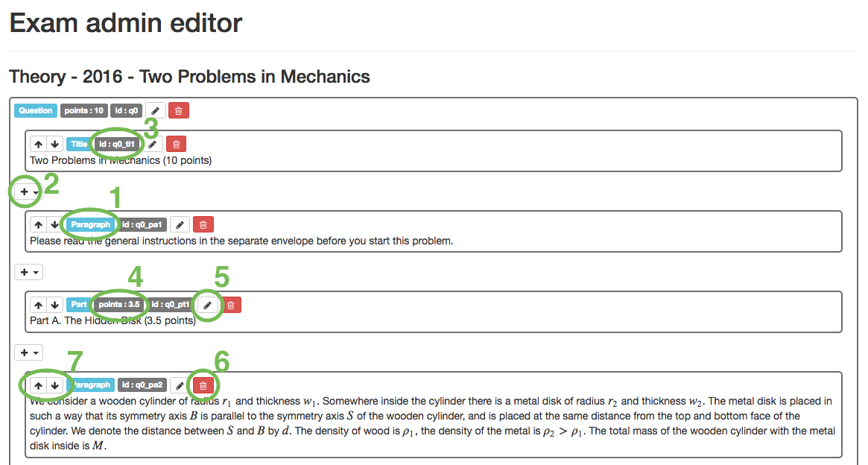
Task: Click the blue Question label badge
Action: 36,111
